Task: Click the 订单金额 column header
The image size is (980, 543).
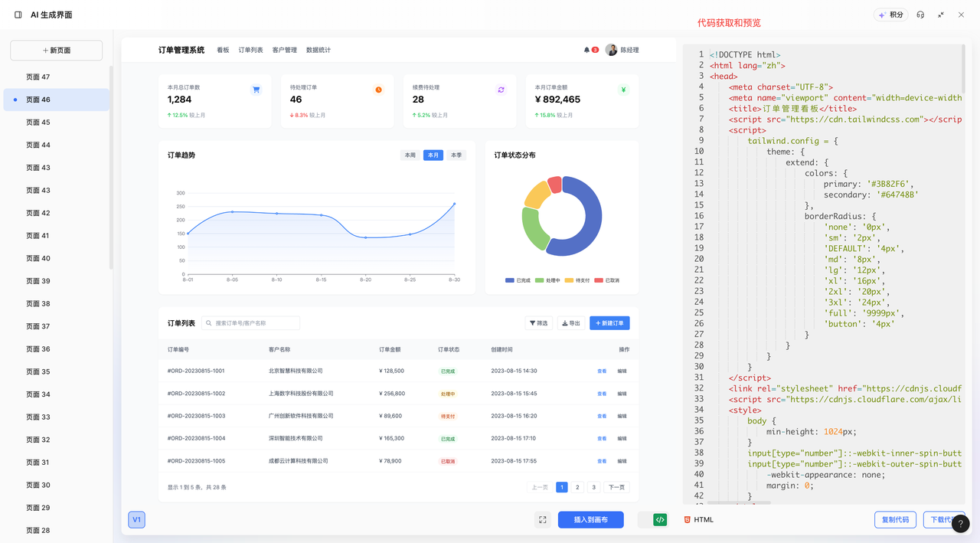Action: click(390, 349)
